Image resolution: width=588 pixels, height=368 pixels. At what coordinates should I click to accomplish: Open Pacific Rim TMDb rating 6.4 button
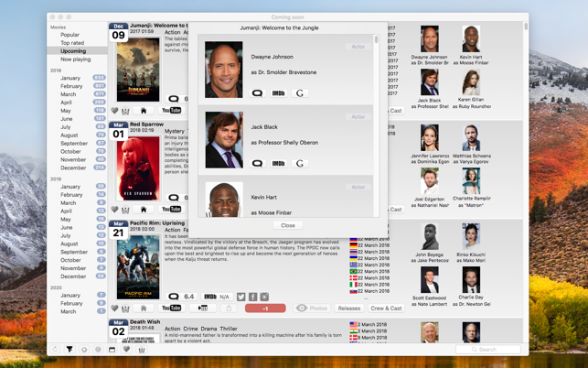pyautogui.click(x=182, y=297)
